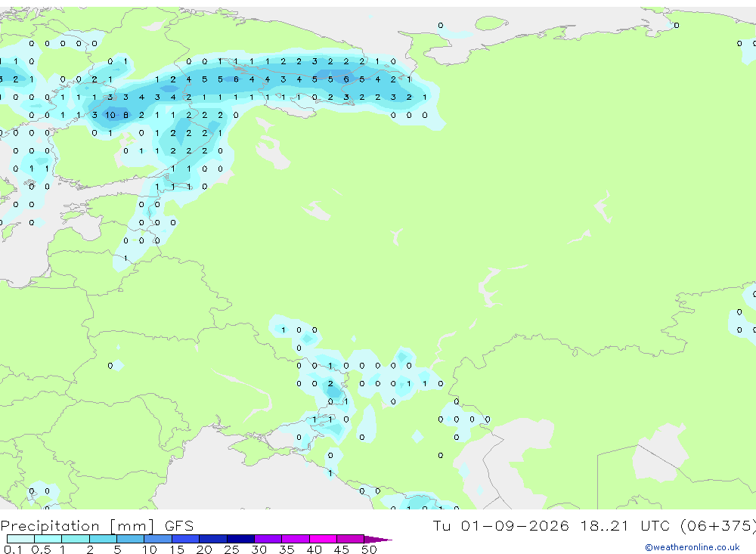
Task: Click the '45' legend scale label
Action: pos(342,549)
